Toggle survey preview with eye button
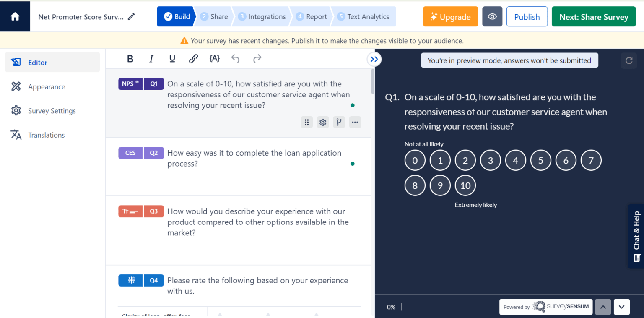Image resolution: width=644 pixels, height=318 pixels. tap(492, 17)
